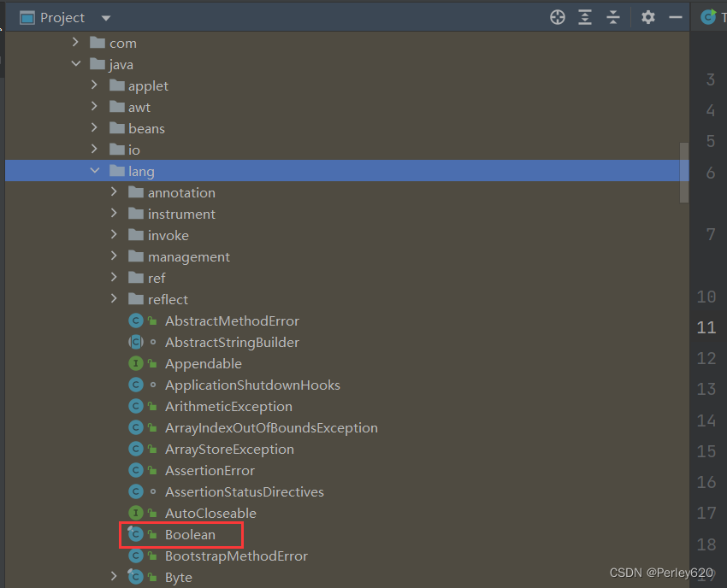Click the Project panel window icon
Screen dimensions: 727x588
point(27,18)
